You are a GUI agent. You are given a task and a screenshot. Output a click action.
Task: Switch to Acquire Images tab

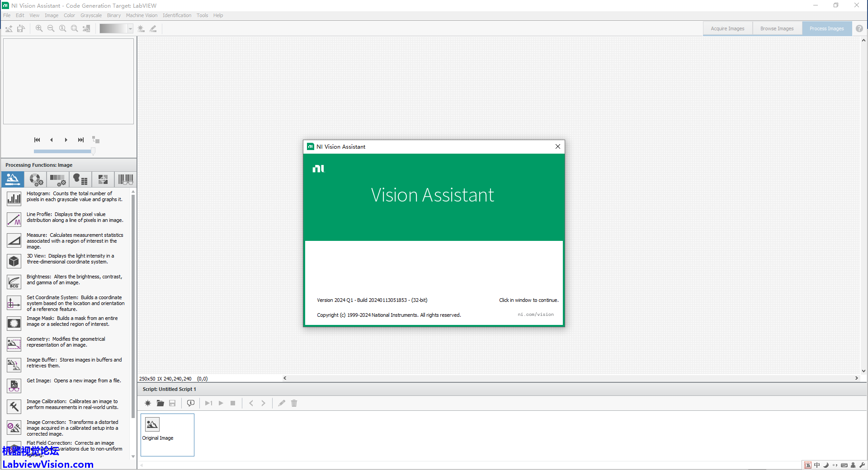(727, 28)
